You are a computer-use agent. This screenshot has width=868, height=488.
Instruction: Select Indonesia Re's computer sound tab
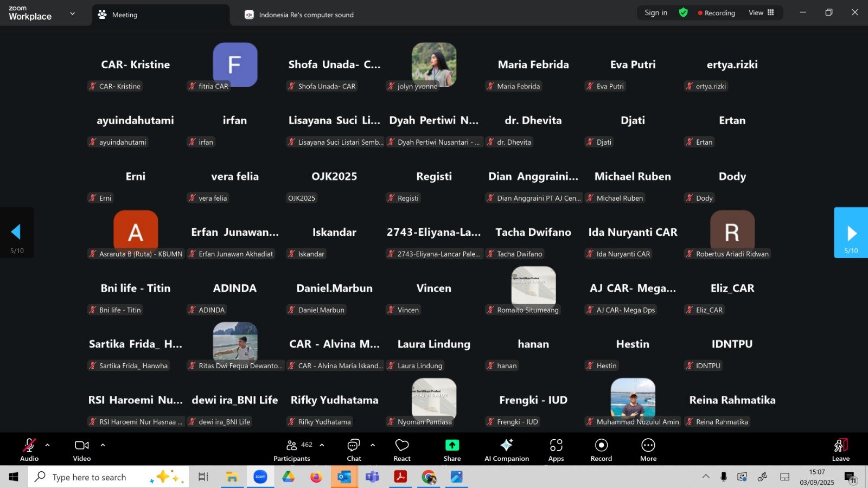click(306, 15)
